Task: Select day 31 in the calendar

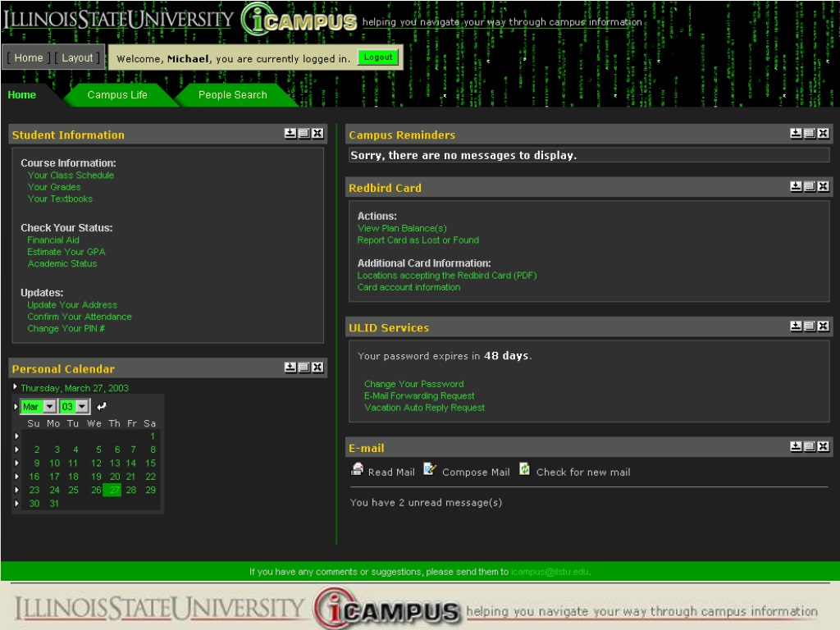Action: click(54, 503)
